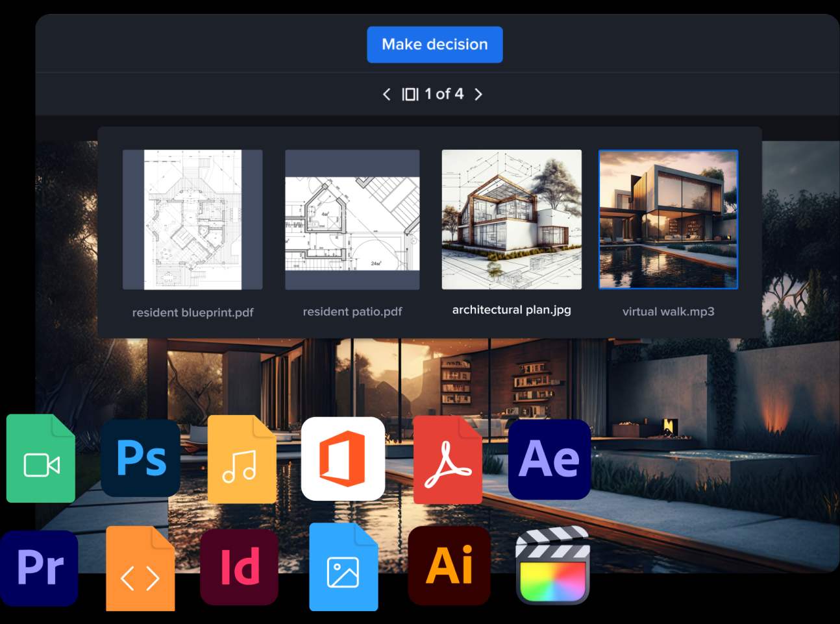Viewport: 840px width, 624px height.
Task: Click the red Adobe Acrobat PDF icon
Action: click(x=447, y=460)
